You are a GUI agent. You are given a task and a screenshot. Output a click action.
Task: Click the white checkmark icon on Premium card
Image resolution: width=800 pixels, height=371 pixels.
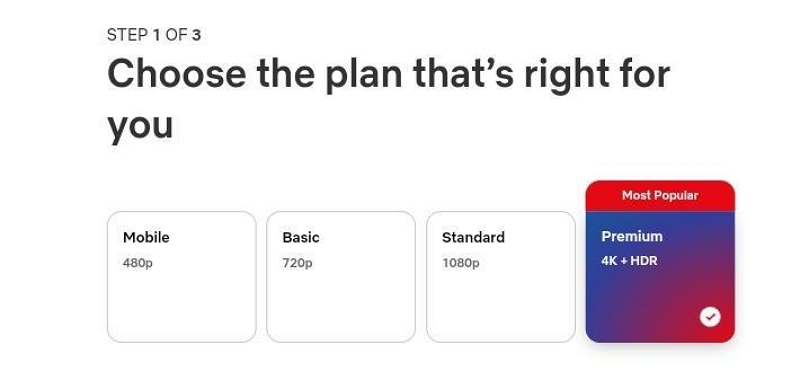click(x=710, y=316)
